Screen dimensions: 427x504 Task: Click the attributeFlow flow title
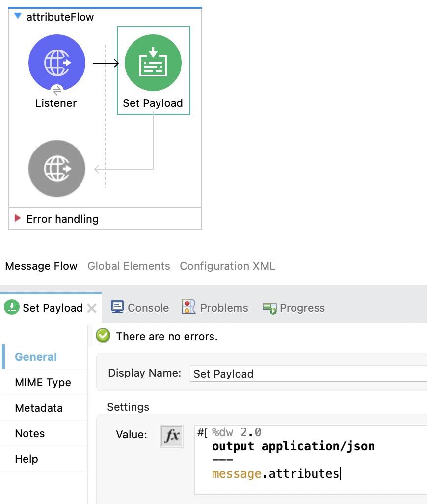coord(60,17)
